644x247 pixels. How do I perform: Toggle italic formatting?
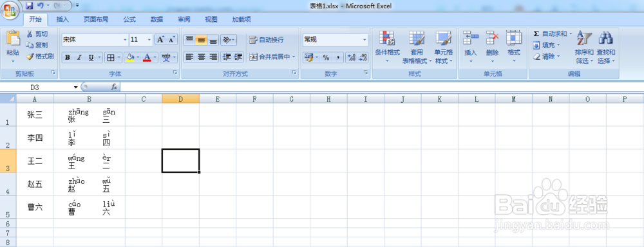point(79,57)
